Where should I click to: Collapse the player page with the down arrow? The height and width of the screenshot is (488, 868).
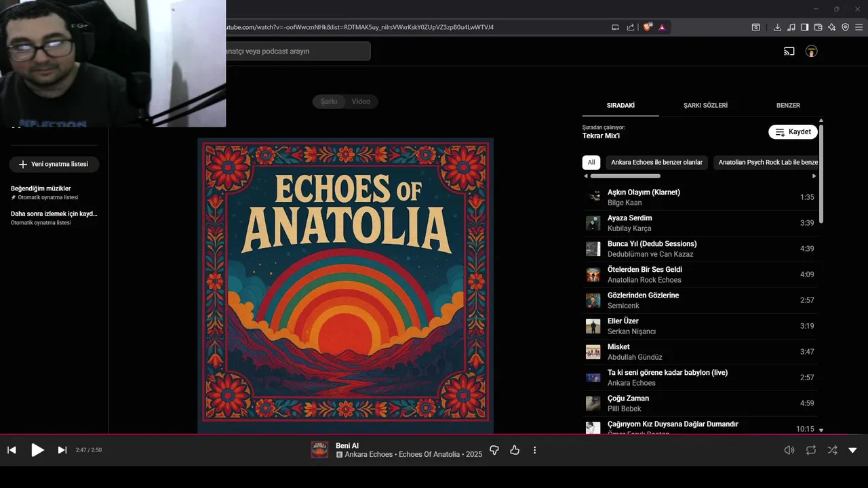coord(852,450)
